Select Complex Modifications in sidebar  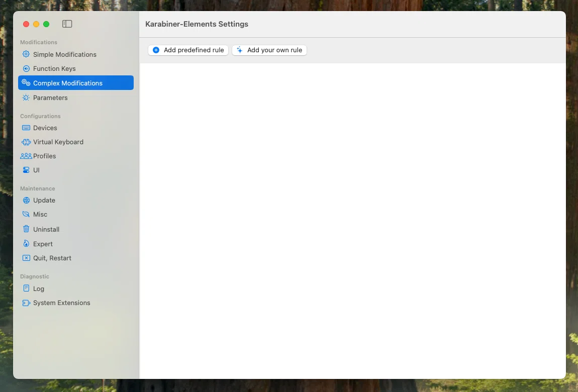(x=75, y=83)
